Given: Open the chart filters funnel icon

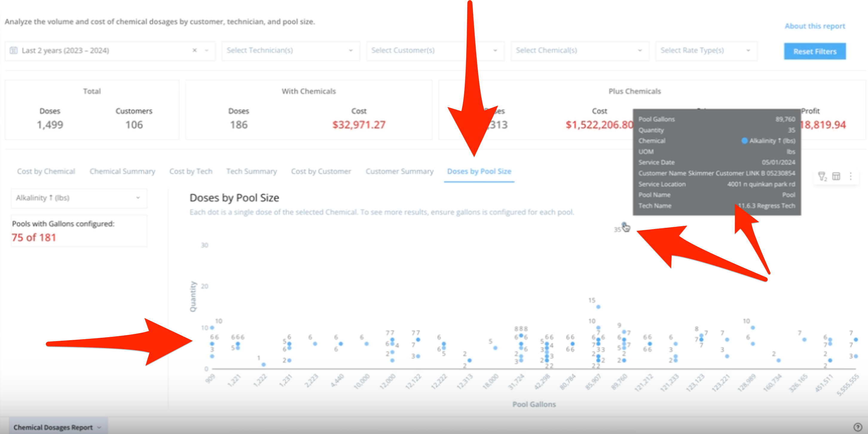Looking at the screenshot, I should click(x=822, y=176).
